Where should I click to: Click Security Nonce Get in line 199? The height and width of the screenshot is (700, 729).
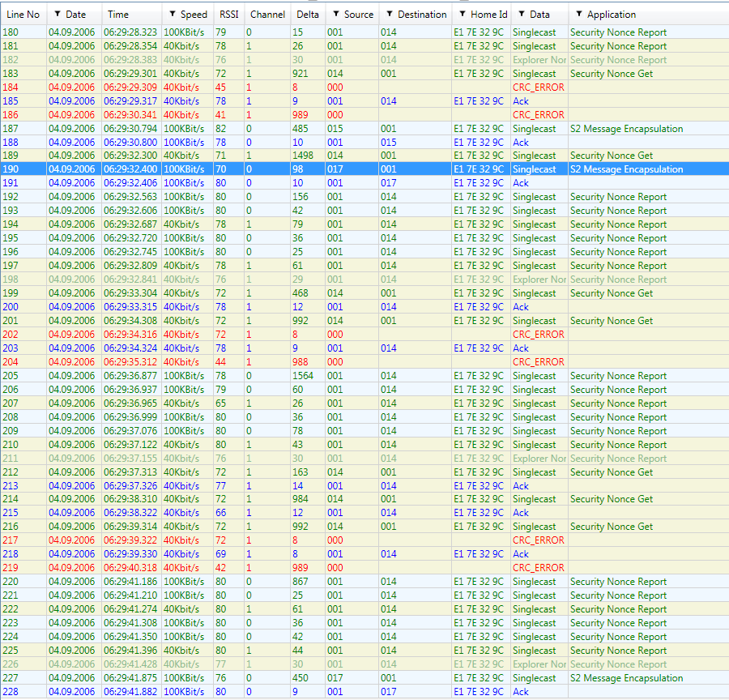click(612, 293)
